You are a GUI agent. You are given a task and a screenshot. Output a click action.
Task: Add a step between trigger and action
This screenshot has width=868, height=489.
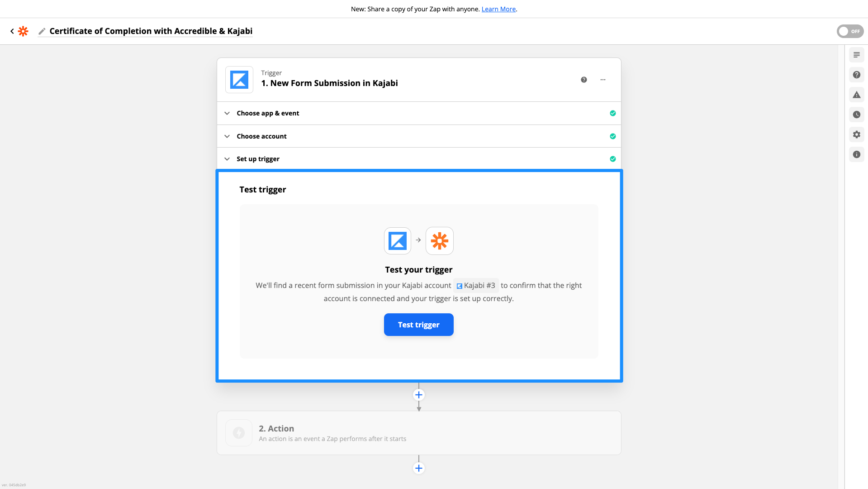[419, 395]
